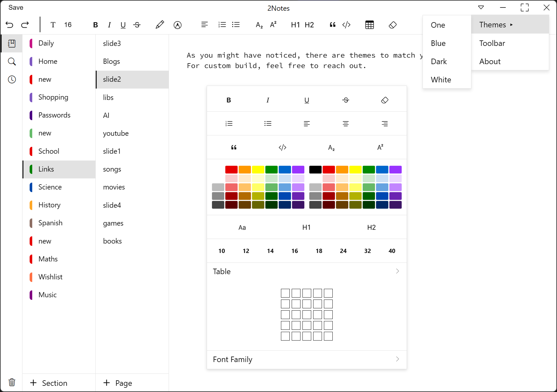Open the Passwords section
The image size is (557, 392).
54,115
